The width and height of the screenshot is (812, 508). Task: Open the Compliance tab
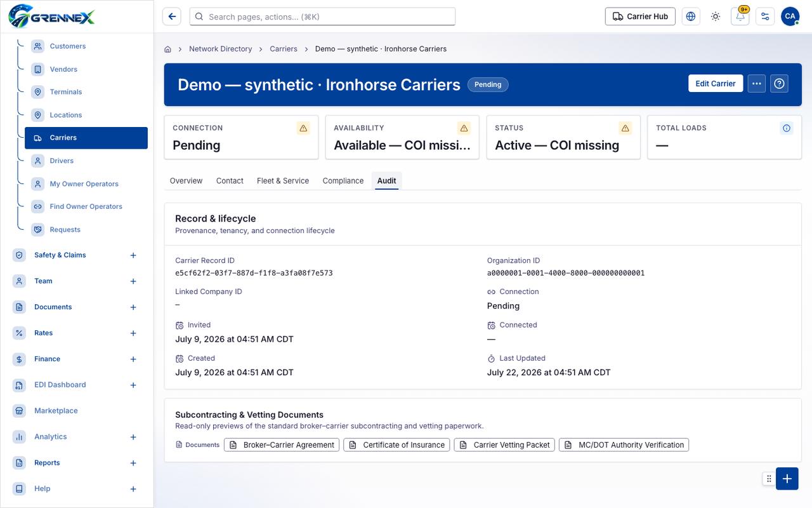(343, 181)
